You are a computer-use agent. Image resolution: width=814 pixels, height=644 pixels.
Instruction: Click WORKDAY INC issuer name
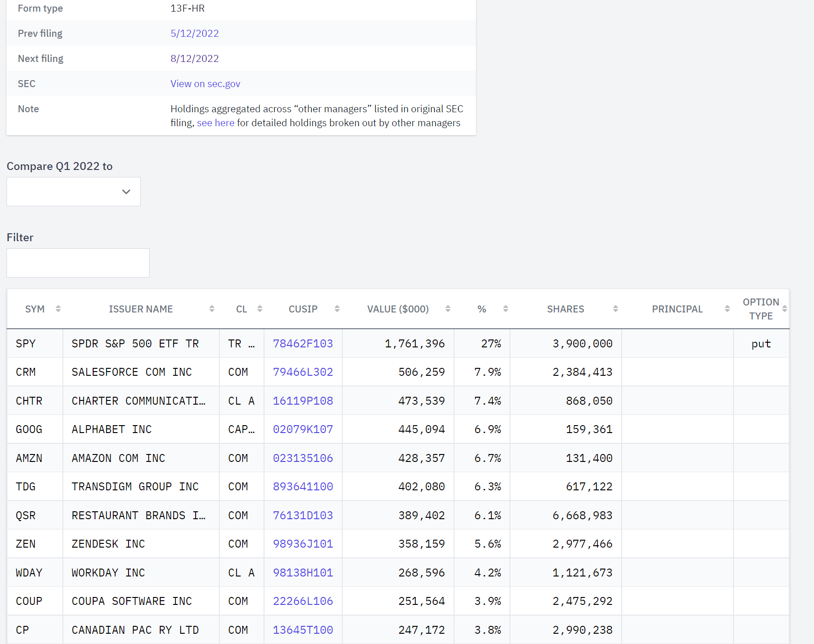point(108,573)
